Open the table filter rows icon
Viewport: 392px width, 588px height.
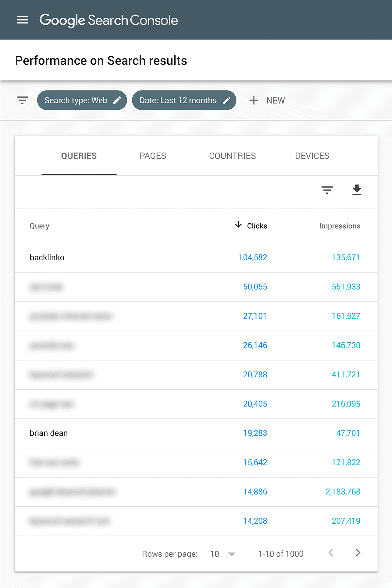point(327,190)
